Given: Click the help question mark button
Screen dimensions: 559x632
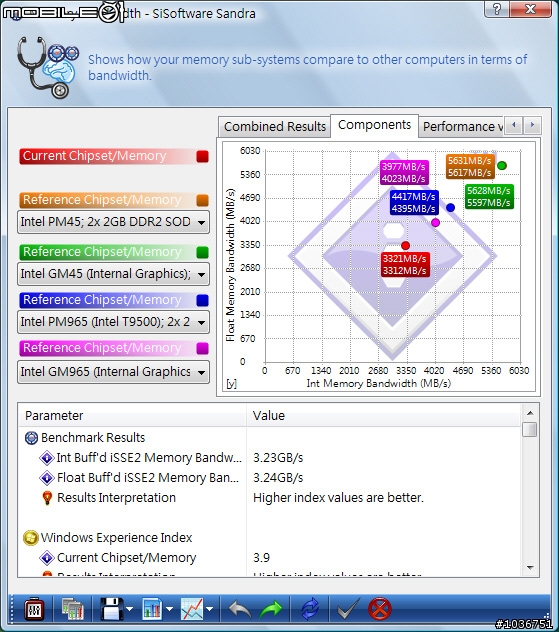Looking at the screenshot, I should 497,8.
